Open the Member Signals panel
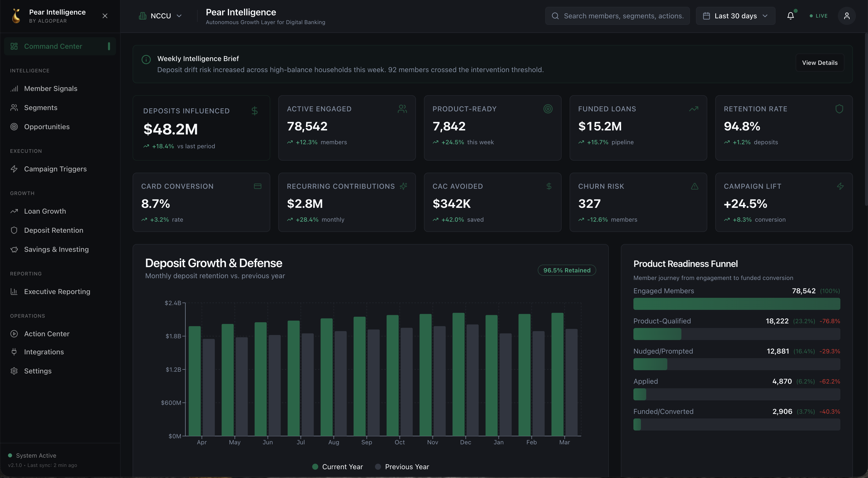Viewport: 868px width, 478px height. pos(50,88)
